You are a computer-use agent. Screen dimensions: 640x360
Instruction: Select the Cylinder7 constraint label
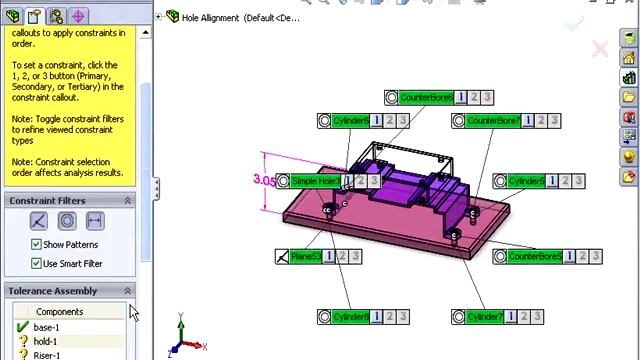pos(484,316)
